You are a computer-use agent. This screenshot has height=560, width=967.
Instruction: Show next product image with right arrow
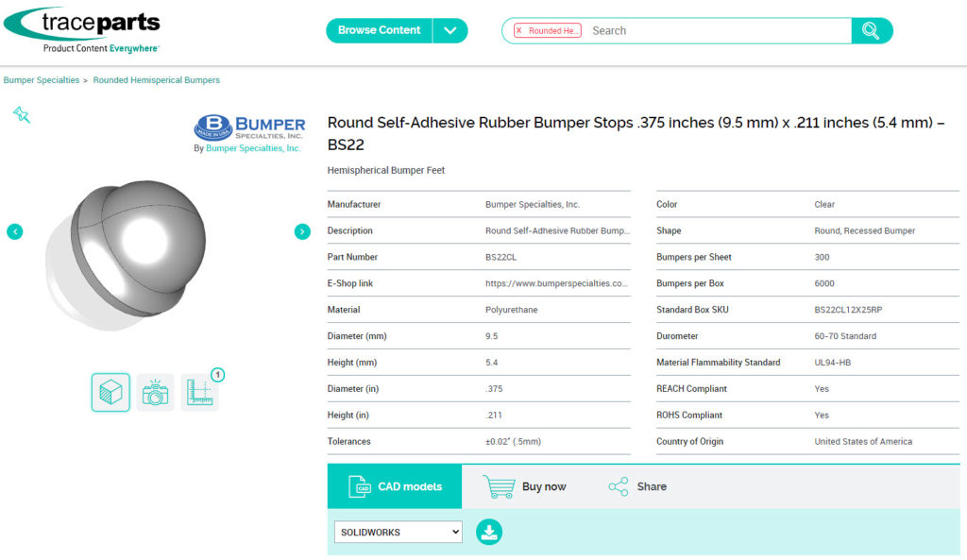click(x=302, y=231)
